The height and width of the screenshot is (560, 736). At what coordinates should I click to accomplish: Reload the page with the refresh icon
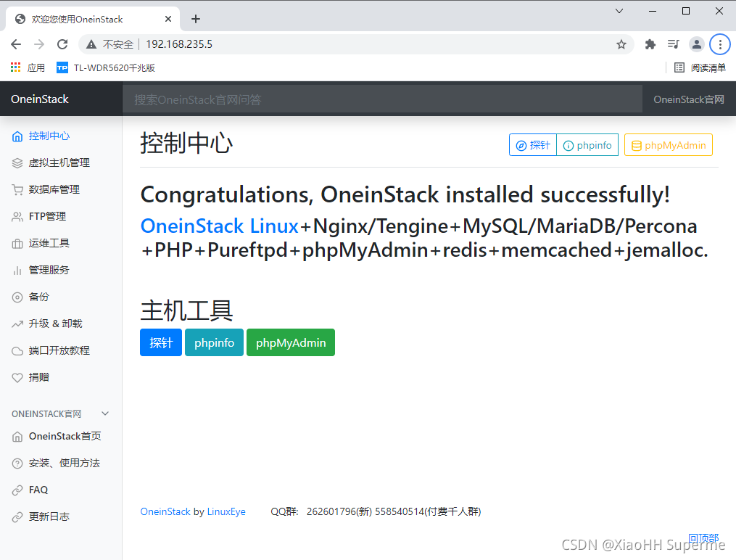(x=62, y=44)
